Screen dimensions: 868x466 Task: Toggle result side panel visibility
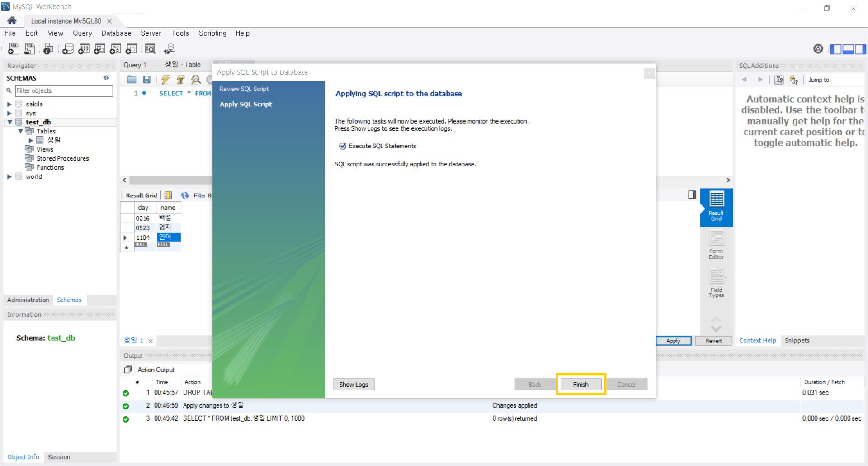click(x=692, y=195)
